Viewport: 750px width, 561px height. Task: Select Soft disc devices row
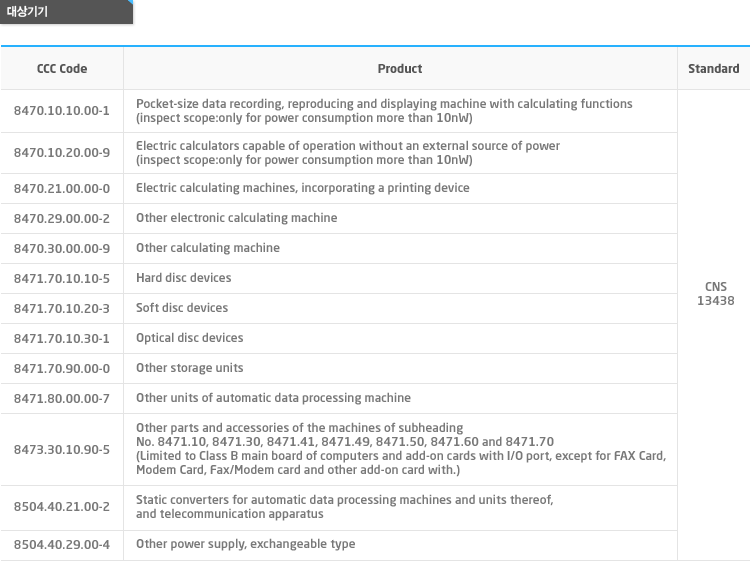tap(339, 308)
